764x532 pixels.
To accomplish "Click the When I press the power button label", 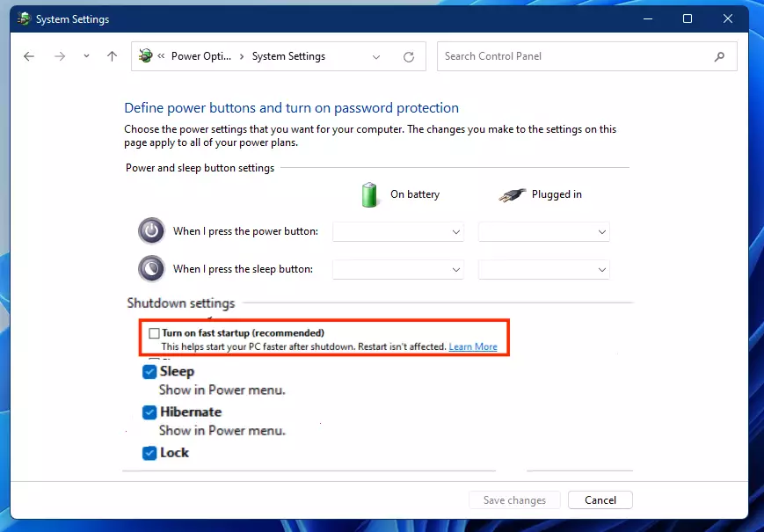I will (x=245, y=231).
